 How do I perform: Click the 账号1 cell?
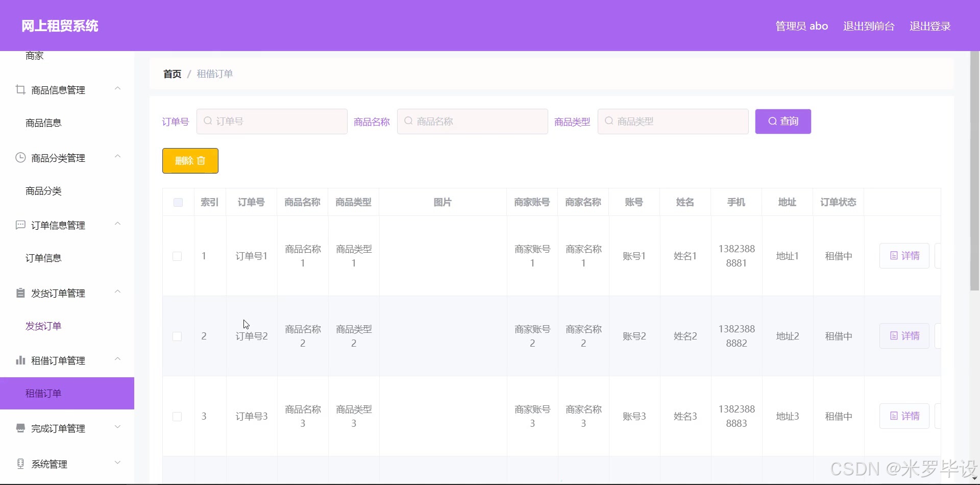pyautogui.click(x=634, y=256)
